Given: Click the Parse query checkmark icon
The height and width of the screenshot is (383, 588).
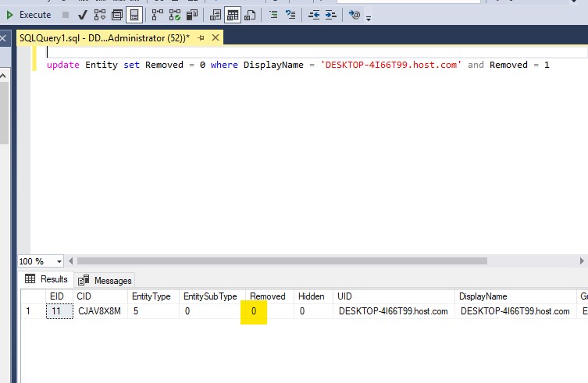Looking at the screenshot, I should click(83, 15).
